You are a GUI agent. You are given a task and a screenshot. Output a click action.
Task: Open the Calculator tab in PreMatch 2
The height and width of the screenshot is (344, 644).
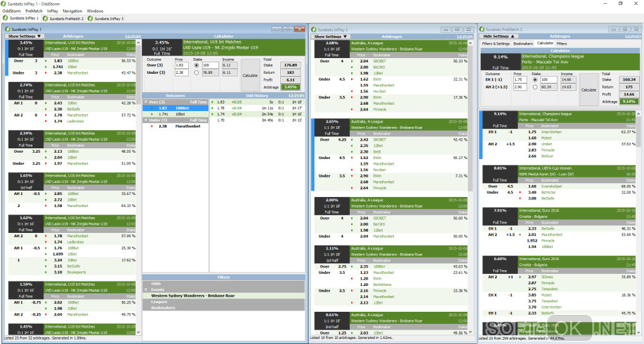point(545,43)
